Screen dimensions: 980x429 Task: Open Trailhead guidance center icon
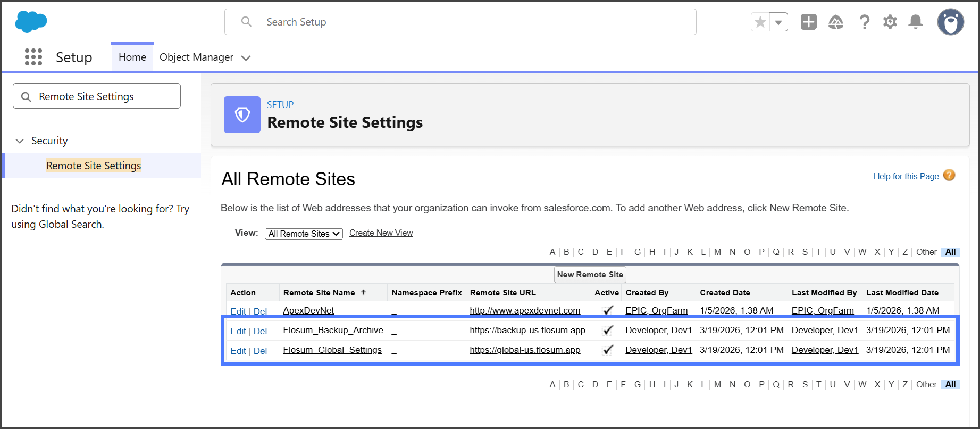tap(836, 22)
